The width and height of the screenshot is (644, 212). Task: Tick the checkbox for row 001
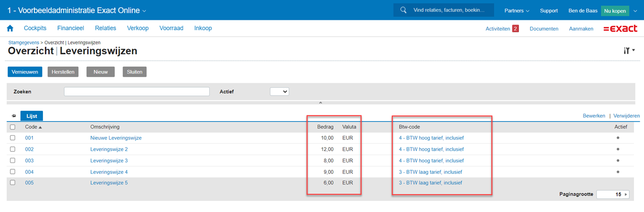point(13,138)
